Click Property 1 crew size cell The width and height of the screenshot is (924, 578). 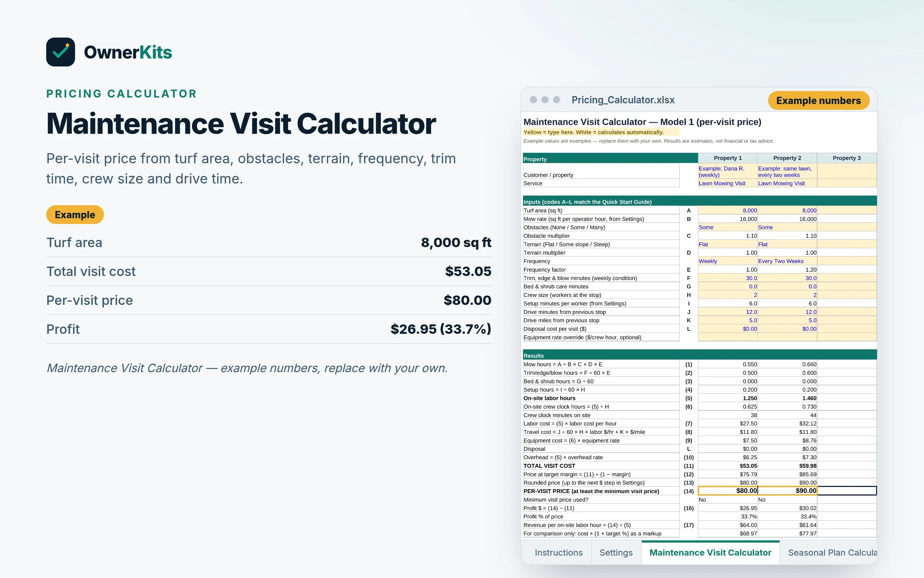(x=728, y=295)
